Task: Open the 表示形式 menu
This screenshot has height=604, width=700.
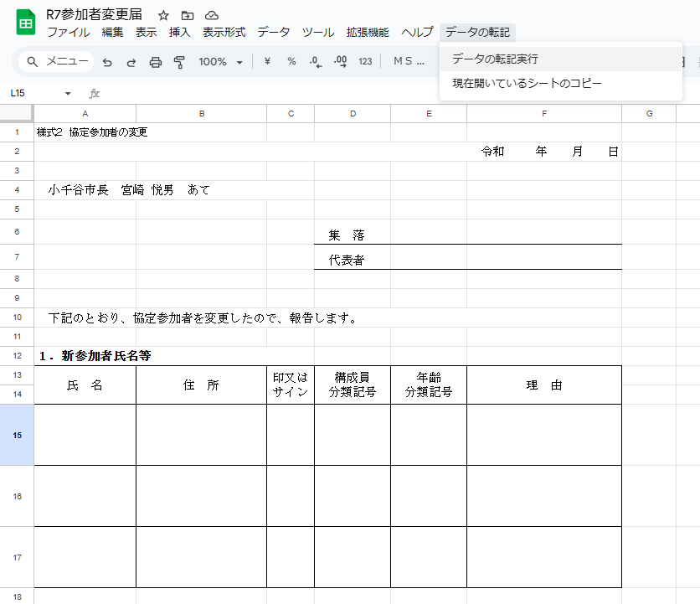Action: (224, 32)
